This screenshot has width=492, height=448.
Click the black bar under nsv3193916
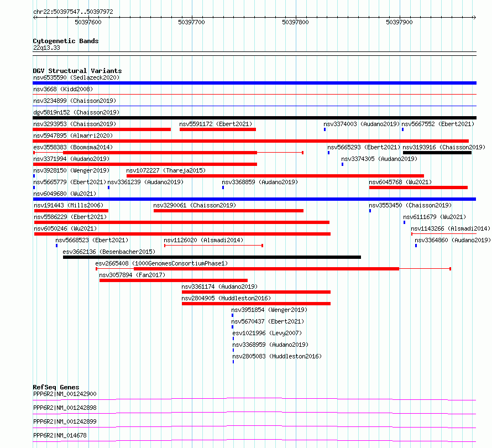pyautogui.click(x=437, y=153)
